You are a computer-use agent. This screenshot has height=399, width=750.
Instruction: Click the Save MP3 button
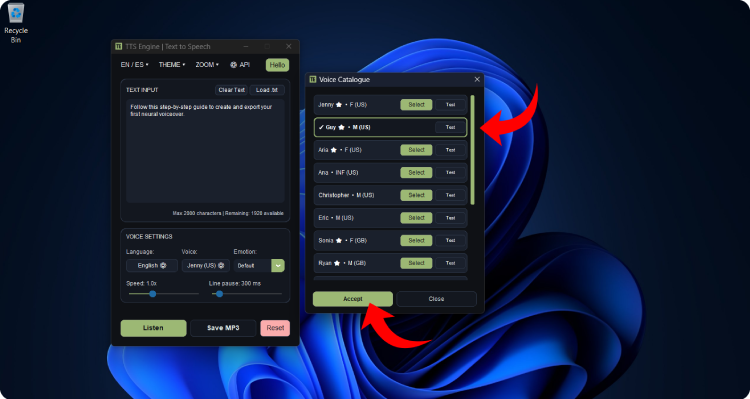tap(223, 328)
